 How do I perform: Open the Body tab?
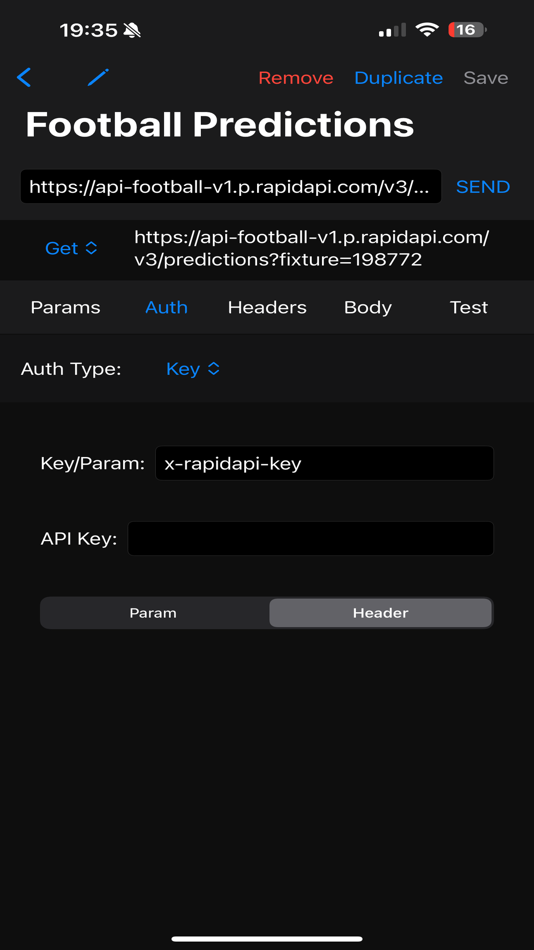point(368,307)
